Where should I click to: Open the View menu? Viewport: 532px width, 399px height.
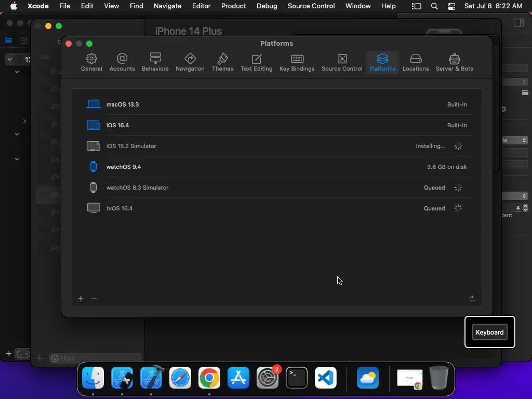(x=111, y=6)
